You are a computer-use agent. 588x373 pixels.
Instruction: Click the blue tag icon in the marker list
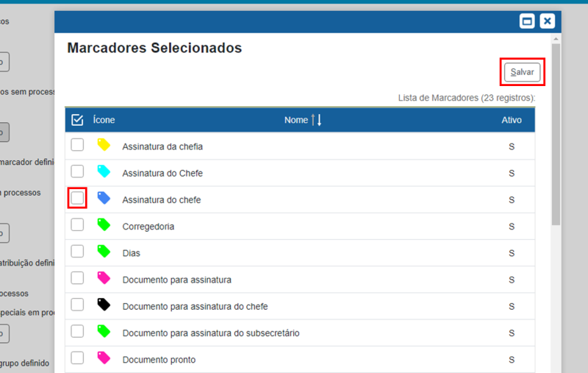click(x=104, y=198)
